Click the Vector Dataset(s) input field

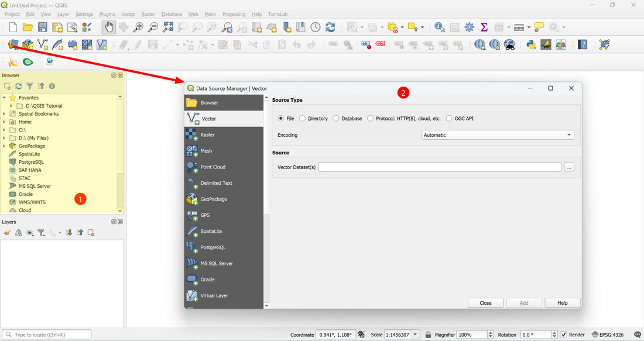coord(440,167)
